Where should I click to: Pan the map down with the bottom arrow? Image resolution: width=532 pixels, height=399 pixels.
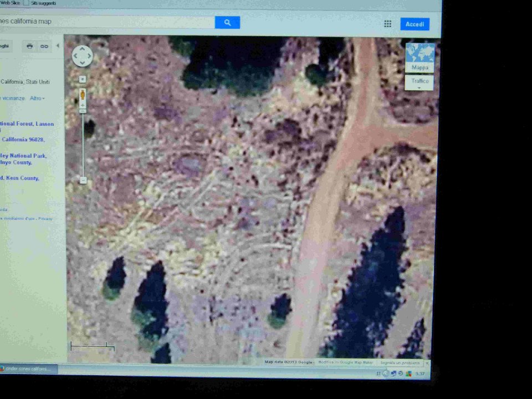click(x=82, y=63)
